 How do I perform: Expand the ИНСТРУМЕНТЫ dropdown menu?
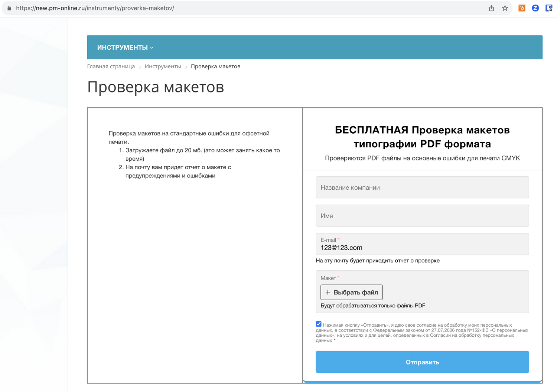coord(125,48)
